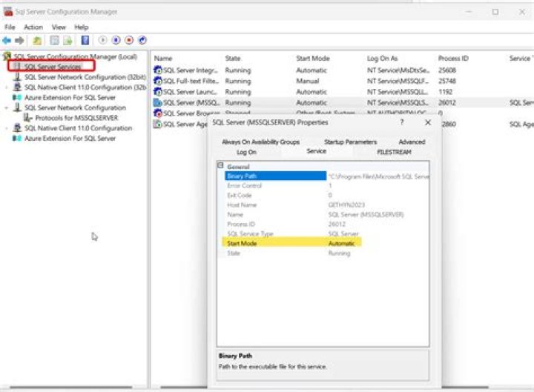Switch to the Log On tab

(x=246, y=152)
